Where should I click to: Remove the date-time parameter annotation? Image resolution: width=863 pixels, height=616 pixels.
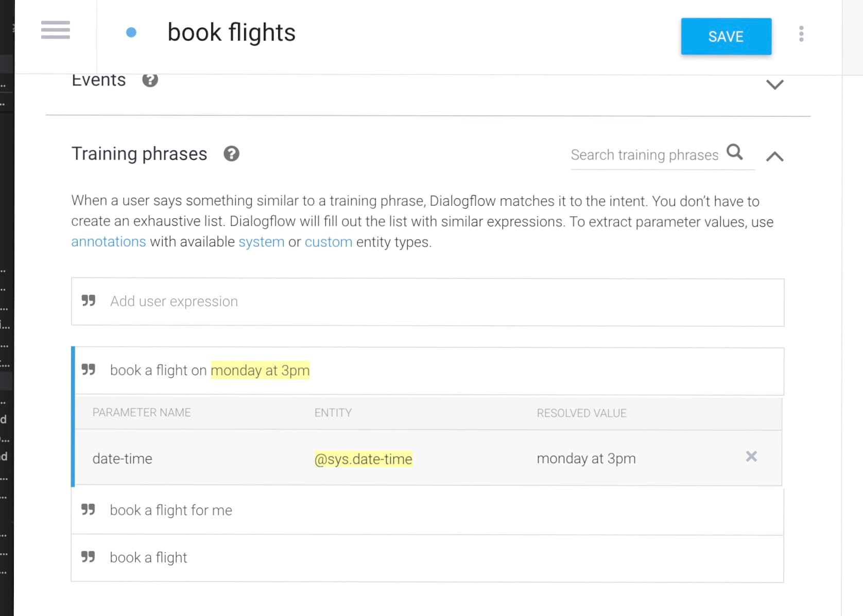751,456
